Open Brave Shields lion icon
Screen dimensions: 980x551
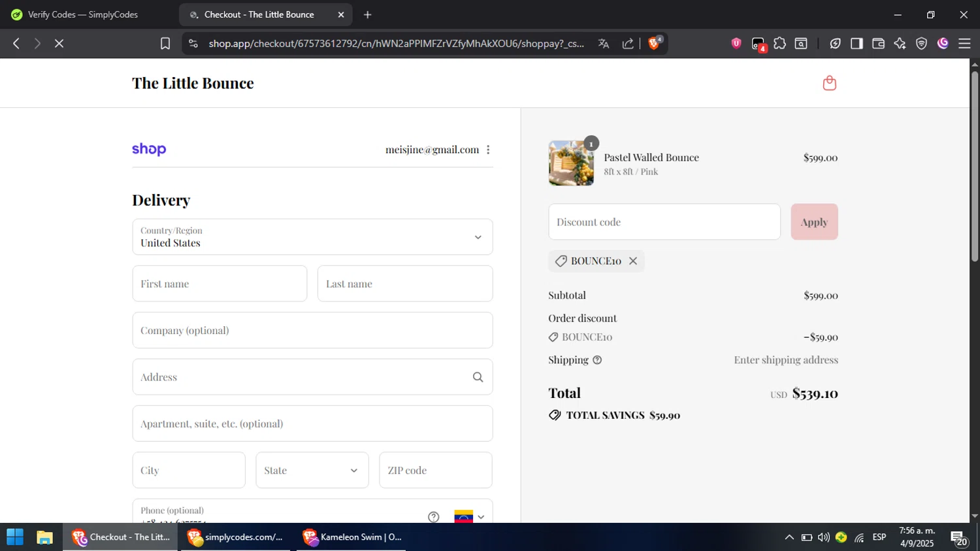(x=654, y=43)
